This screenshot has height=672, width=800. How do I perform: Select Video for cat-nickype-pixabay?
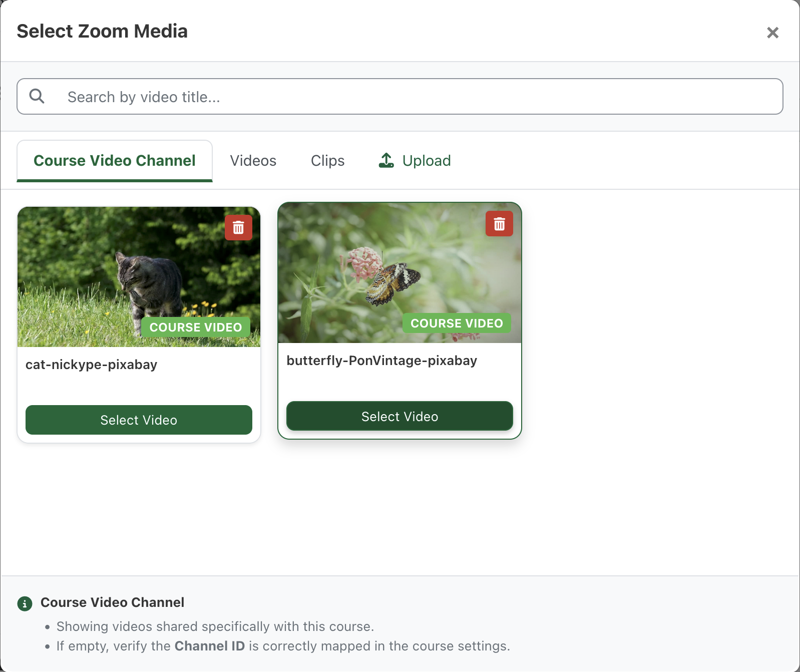139,420
